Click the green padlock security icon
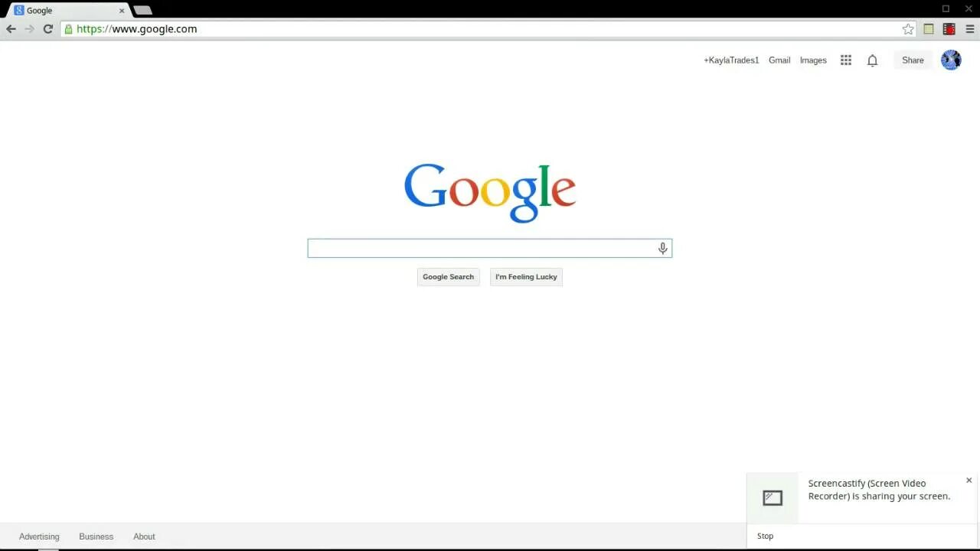The width and height of the screenshot is (980, 551). (x=68, y=29)
